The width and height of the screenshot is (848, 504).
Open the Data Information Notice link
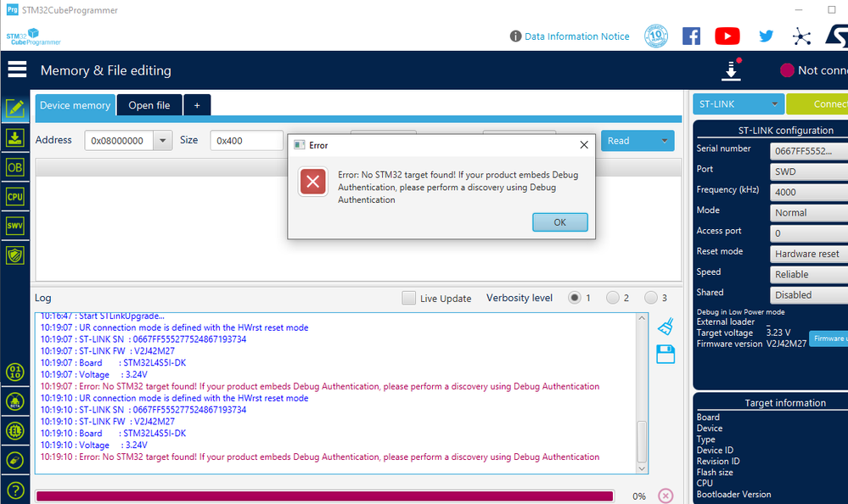coord(576,36)
